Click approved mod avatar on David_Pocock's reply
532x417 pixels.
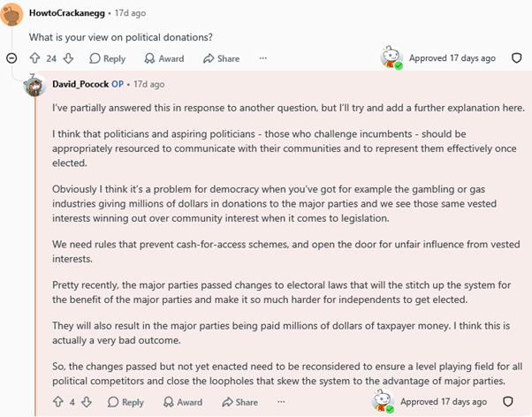(383, 401)
